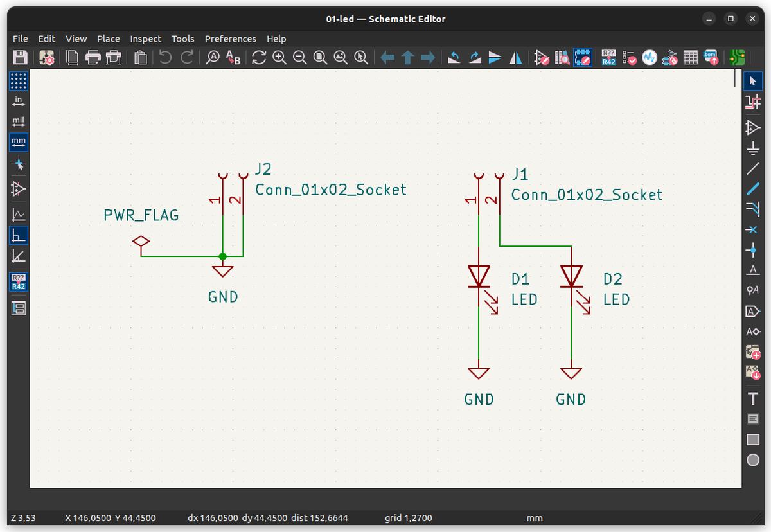Click the Zoom Out magnifier
Viewport: 771px width, 532px height.
pos(300,58)
